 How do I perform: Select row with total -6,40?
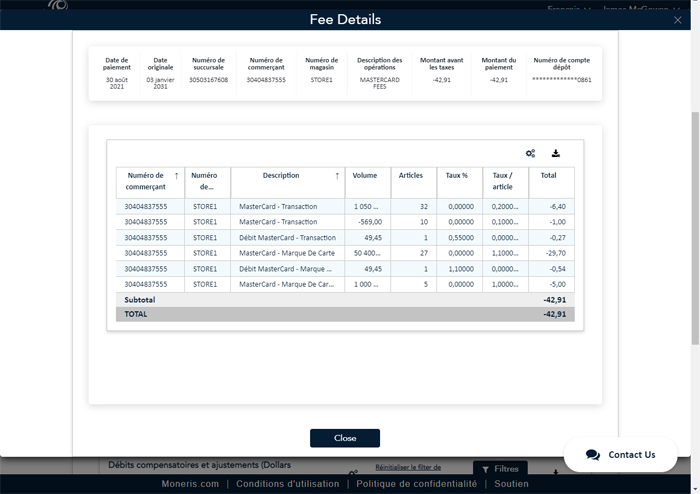[345, 207]
